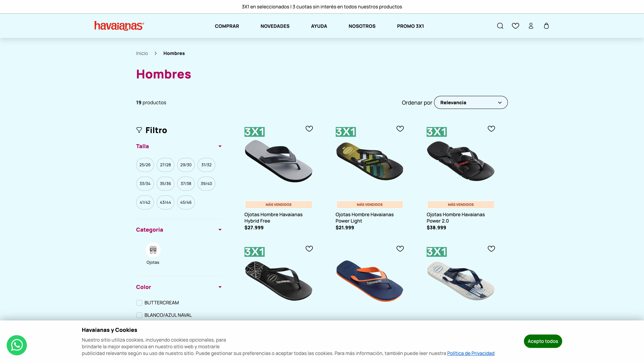Select size 41/42 in Talla filter

(x=145, y=202)
